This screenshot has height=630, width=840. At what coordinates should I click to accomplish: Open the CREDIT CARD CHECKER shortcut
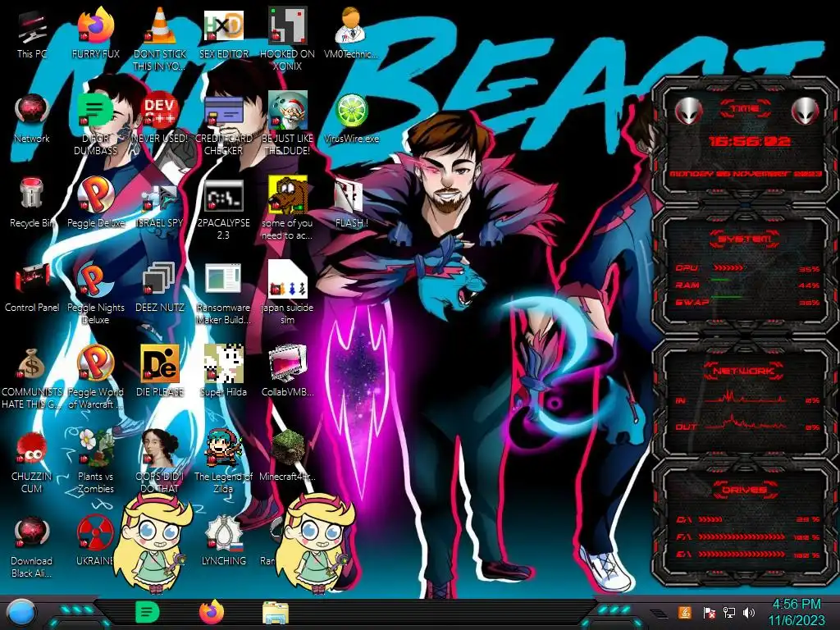[x=223, y=125]
